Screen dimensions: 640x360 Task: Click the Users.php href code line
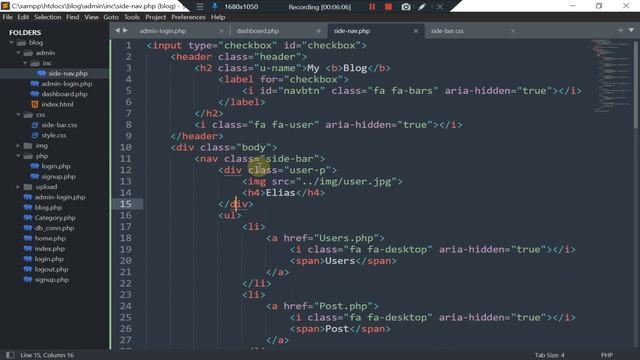tap(325, 238)
